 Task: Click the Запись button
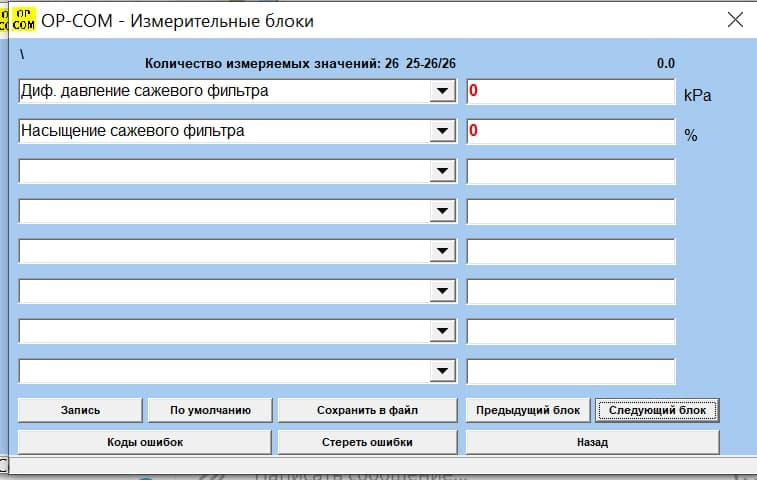click(x=80, y=410)
